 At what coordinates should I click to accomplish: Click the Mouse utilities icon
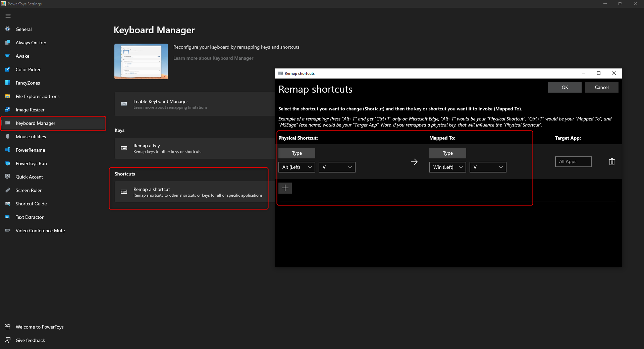(8, 137)
